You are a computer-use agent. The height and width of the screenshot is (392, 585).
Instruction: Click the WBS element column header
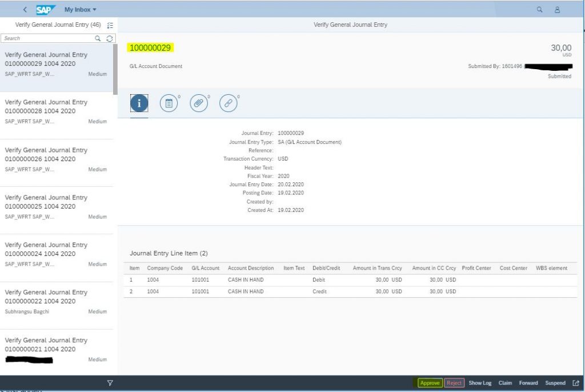551,268
